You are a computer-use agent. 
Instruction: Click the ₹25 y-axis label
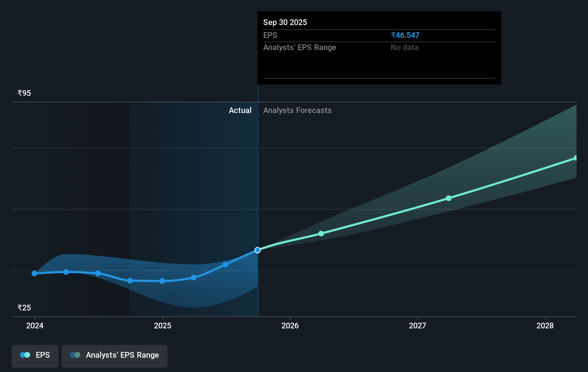(24, 308)
